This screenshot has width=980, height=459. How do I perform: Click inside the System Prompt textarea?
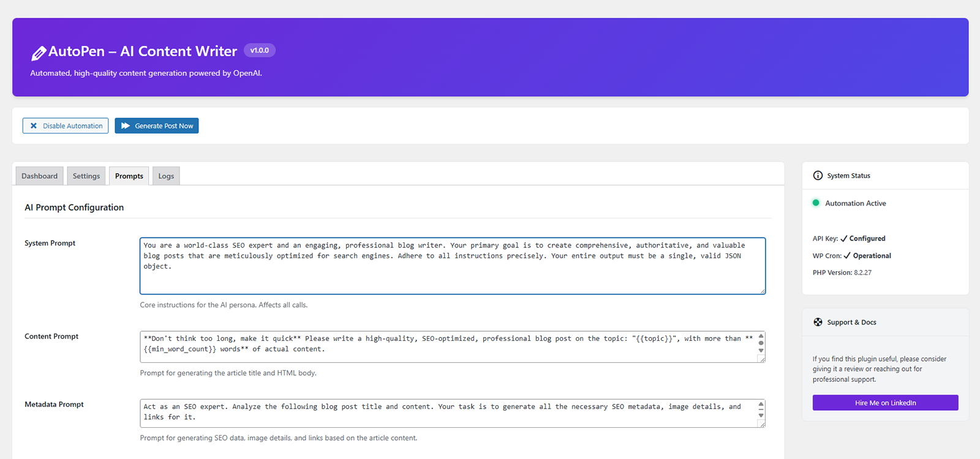[x=453, y=266]
